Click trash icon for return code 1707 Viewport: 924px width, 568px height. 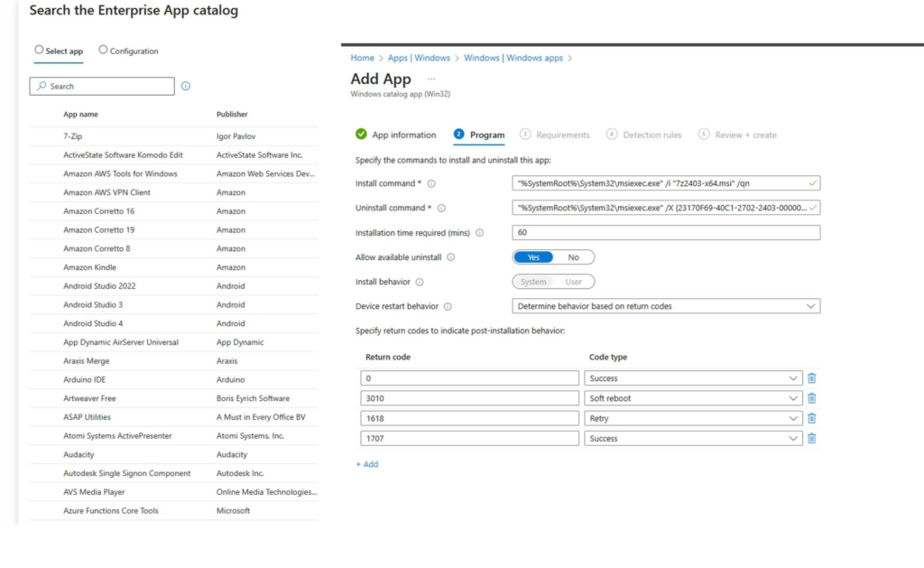811,438
